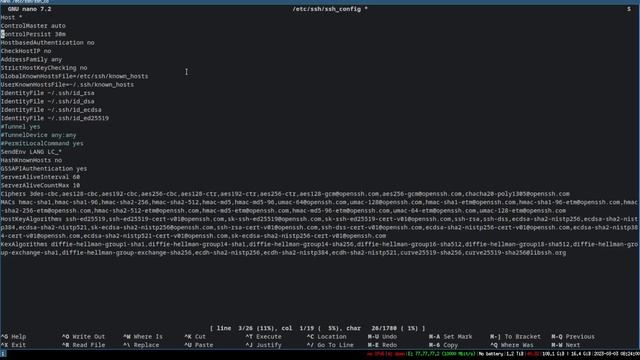The width and height of the screenshot is (640, 360).
Task: Click the SendEnv LANG LC_* line
Action: (31, 152)
